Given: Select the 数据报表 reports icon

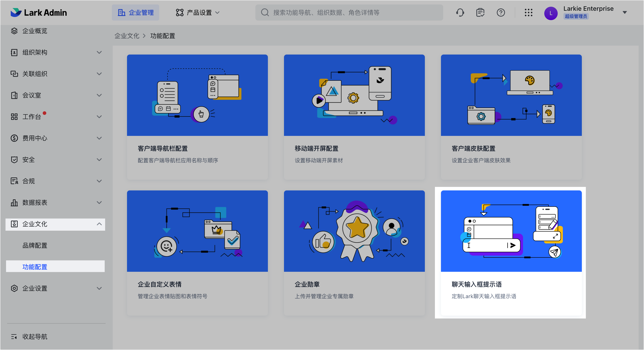Looking at the screenshot, I should pyautogui.click(x=14, y=203).
